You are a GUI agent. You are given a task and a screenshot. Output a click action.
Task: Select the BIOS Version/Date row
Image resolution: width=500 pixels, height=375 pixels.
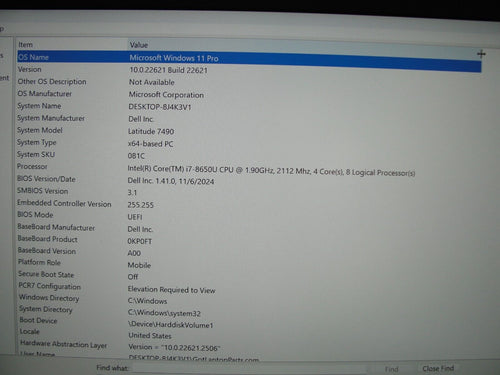[249, 180]
